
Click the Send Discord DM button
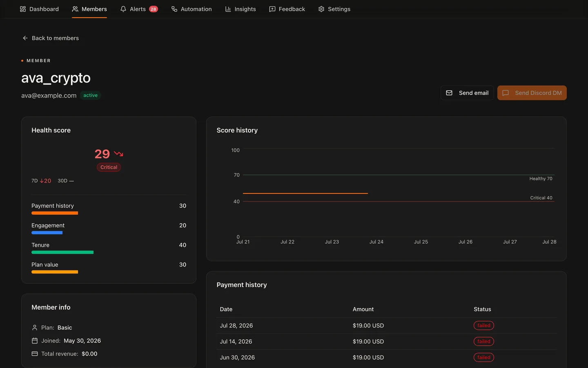(532, 93)
